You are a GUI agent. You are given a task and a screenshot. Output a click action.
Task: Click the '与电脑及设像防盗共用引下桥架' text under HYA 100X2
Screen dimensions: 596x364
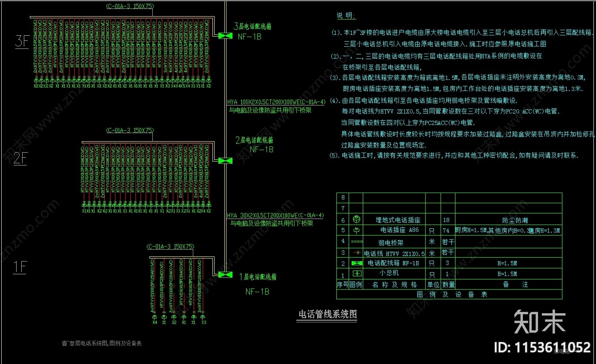tap(270, 110)
